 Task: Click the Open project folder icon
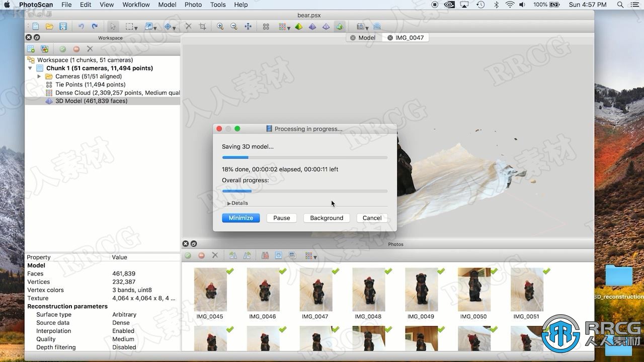click(x=49, y=26)
